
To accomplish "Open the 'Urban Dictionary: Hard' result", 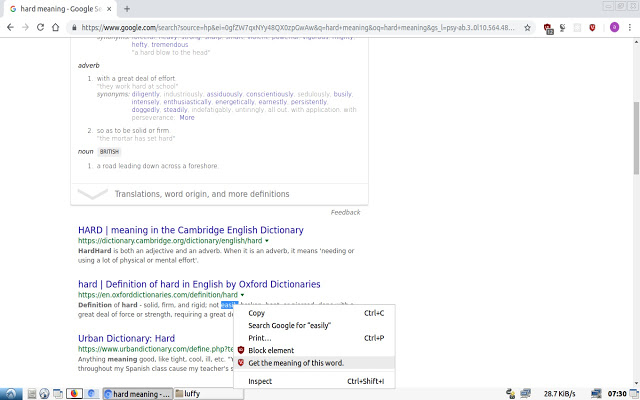I will 127,338.
